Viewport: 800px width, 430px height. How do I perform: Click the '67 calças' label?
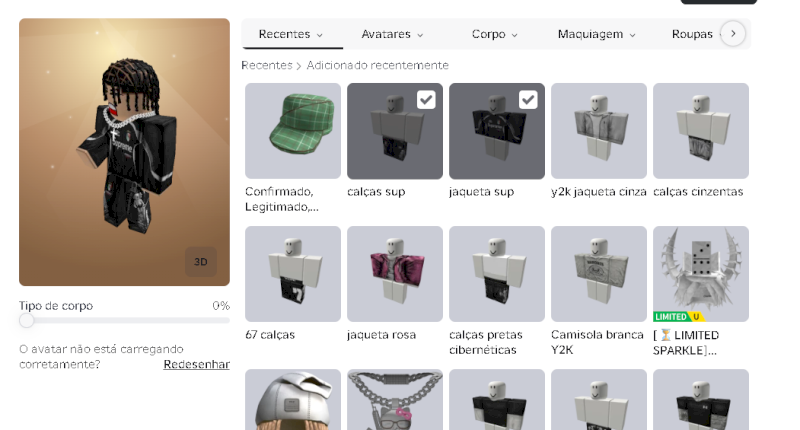point(270,335)
